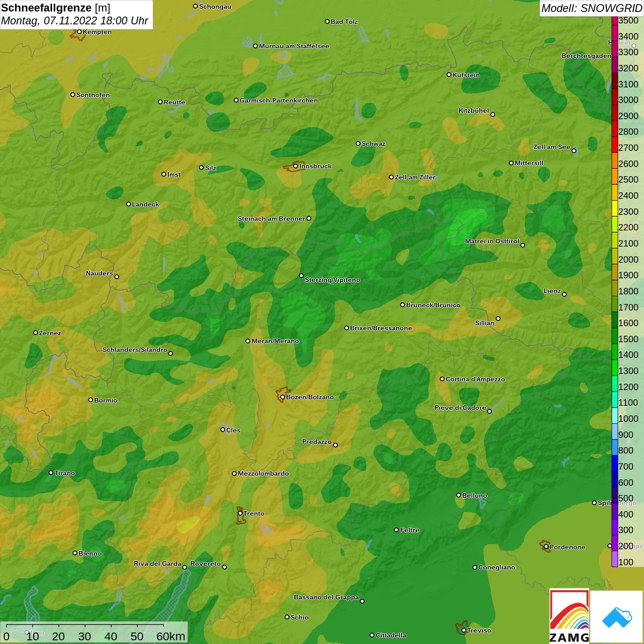This screenshot has width=644, height=644.
Task: Click the 700 m blue legend swatch
Action: tap(615, 463)
